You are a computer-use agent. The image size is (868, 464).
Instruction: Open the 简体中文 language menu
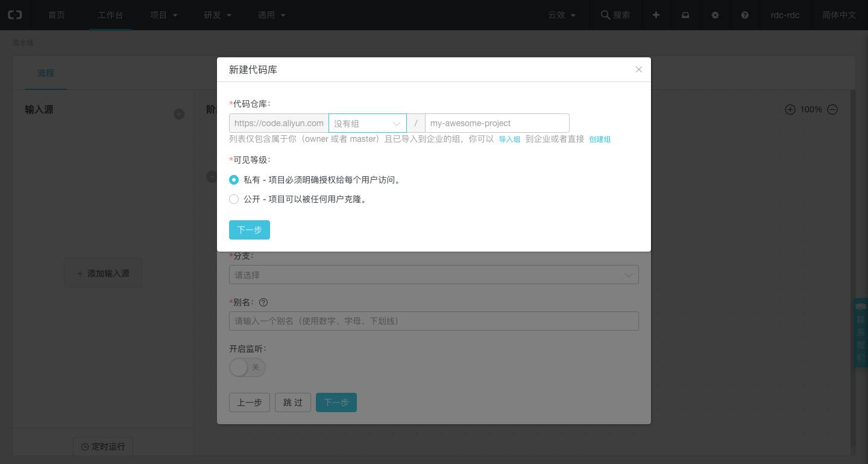(839, 15)
